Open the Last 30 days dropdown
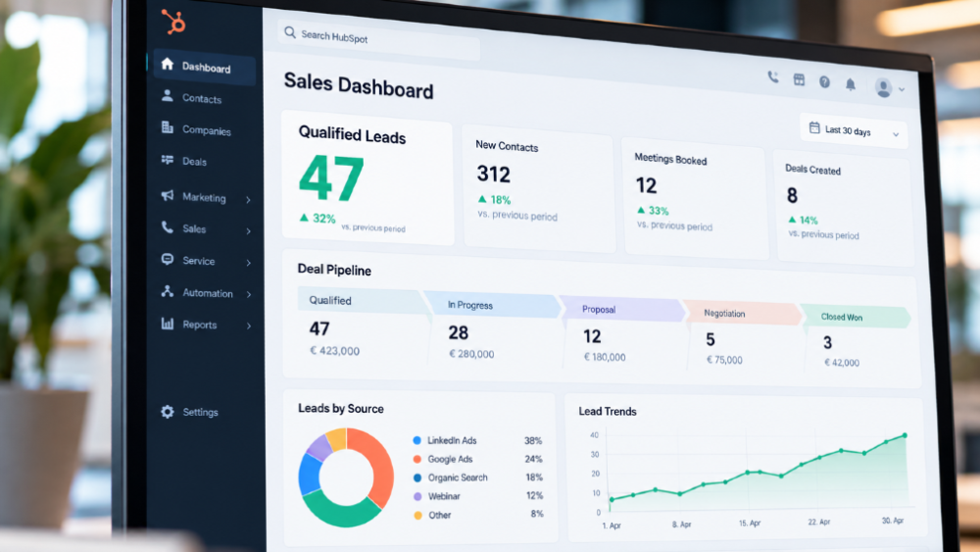980x552 pixels. point(854,131)
